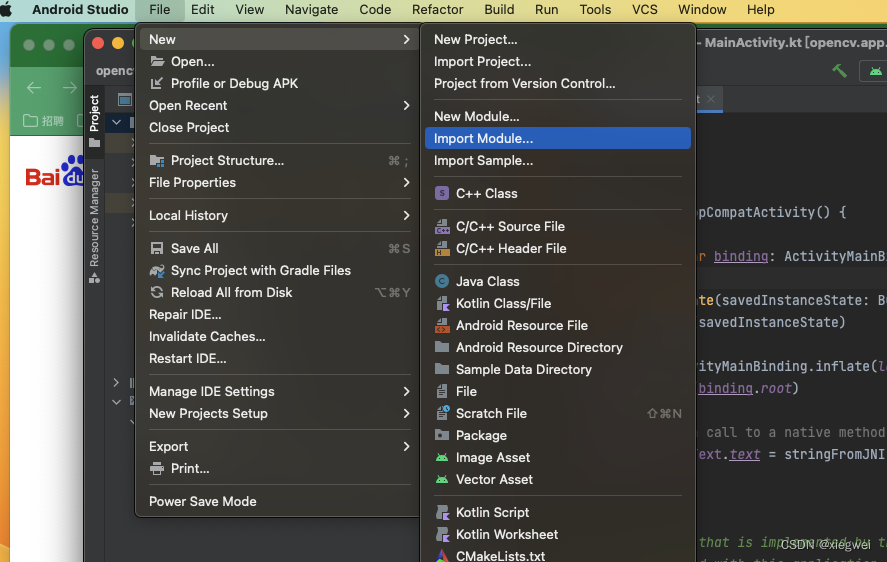Select Project from Version Control...
This screenshot has height=562, width=887.
557,84
